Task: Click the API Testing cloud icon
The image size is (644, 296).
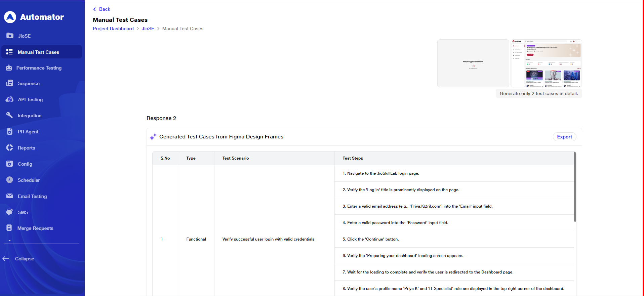Action: pos(10,99)
